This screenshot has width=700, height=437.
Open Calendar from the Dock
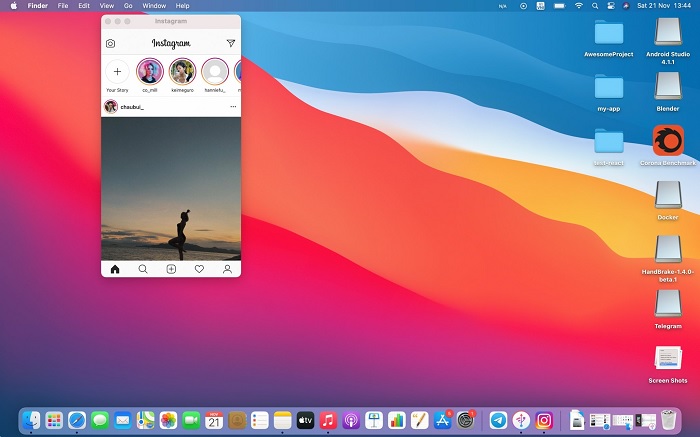pyautogui.click(x=214, y=420)
